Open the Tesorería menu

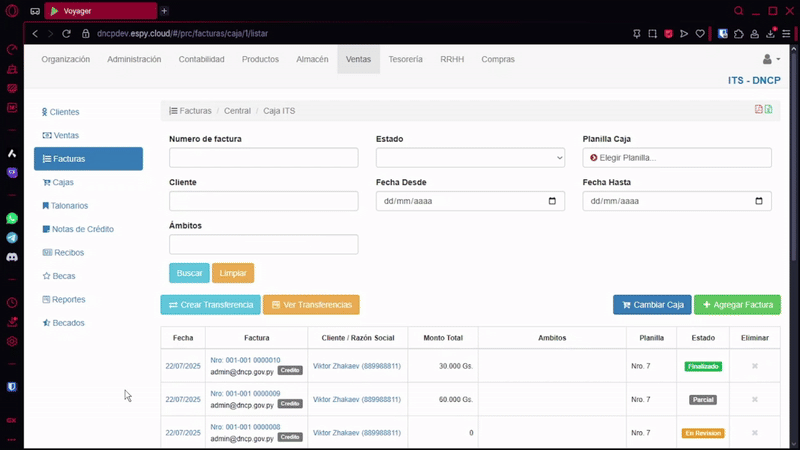pyautogui.click(x=405, y=60)
